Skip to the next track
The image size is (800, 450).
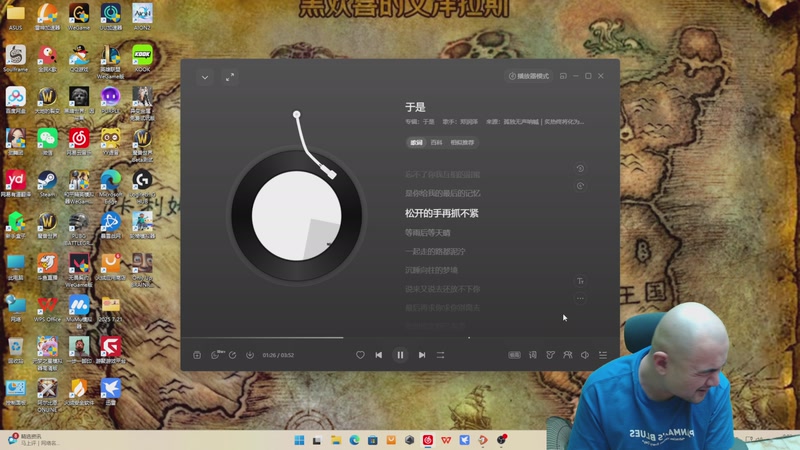point(422,355)
